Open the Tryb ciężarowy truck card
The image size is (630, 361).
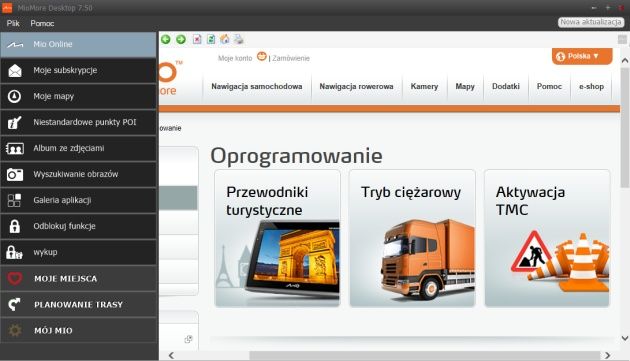pos(412,238)
